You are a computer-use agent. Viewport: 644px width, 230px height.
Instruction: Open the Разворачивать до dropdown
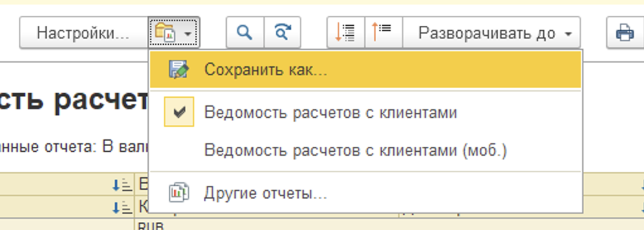(492, 32)
